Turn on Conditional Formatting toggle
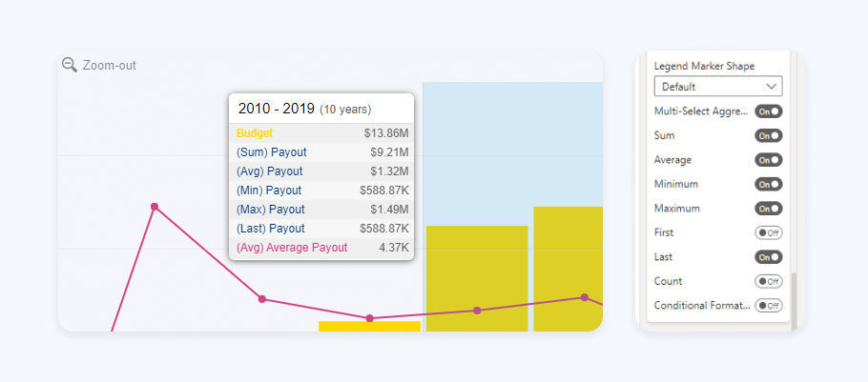 pos(768,306)
